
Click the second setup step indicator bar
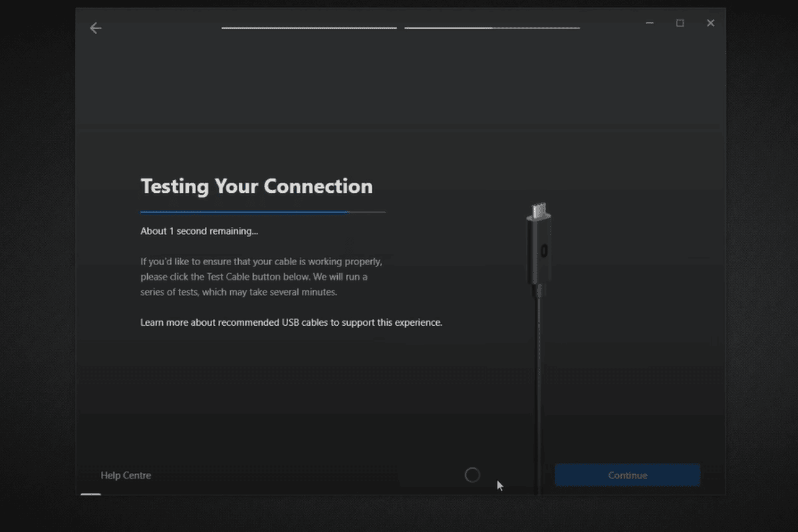pyautogui.click(x=492, y=28)
